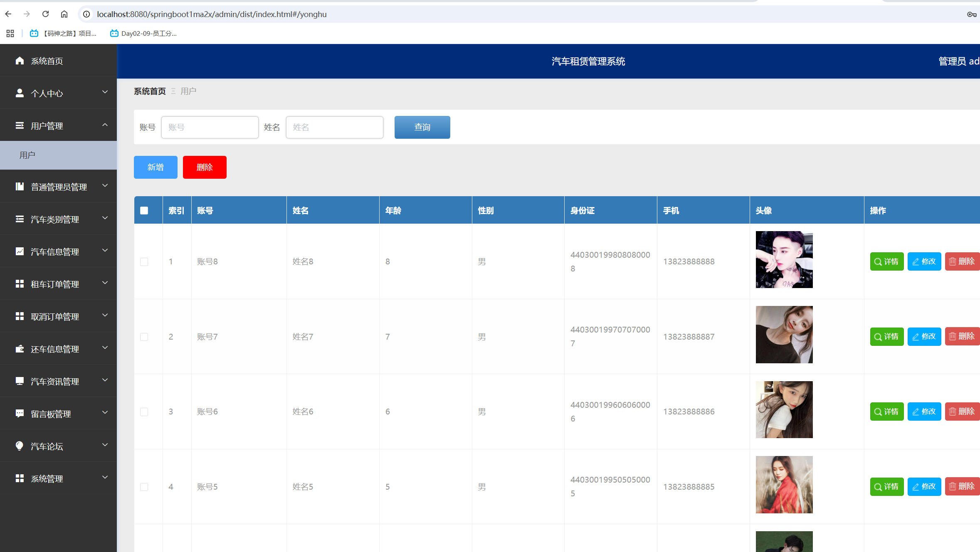
Task: Open the apps grid icon in bookmarks bar
Action: point(10,33)
